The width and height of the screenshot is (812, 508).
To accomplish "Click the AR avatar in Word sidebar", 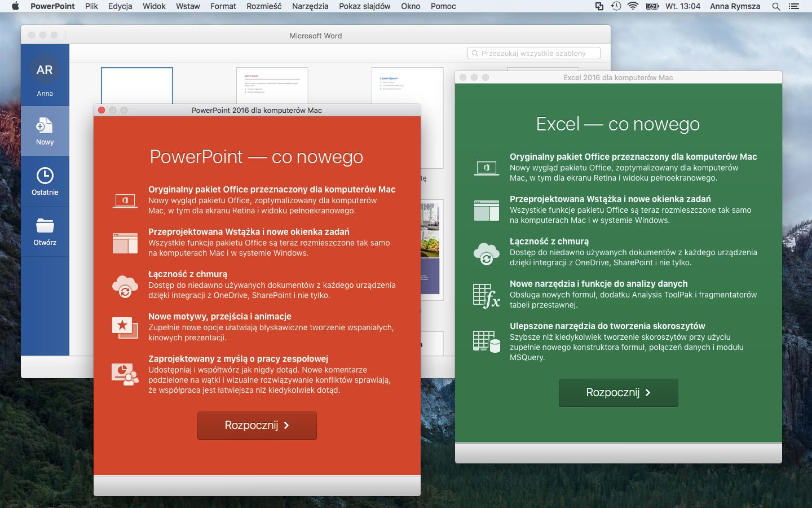I will (x=45, y=70).
